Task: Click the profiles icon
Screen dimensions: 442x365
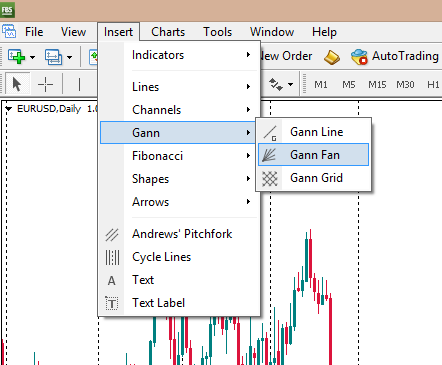Action: tap(53, 57)
